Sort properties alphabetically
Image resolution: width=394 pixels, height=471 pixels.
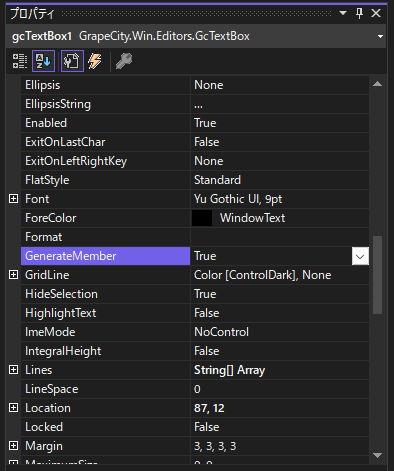pyautogui.click(x=43, y=61)
